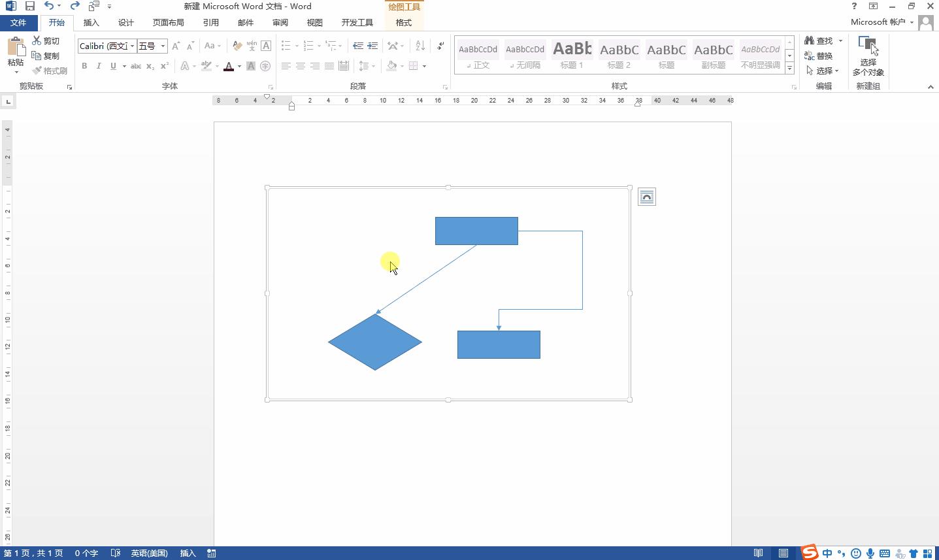This screenshot has height=560, width=939.
Task: Toggle underline formatting
Action: point(113,66)
